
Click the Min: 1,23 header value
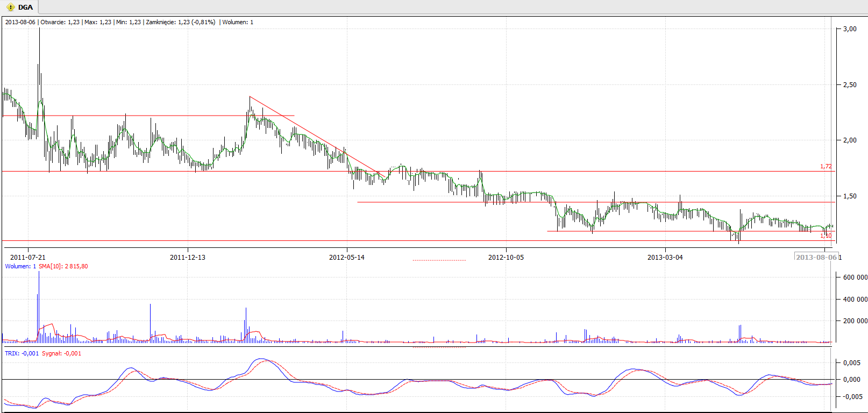coord(129,22)
